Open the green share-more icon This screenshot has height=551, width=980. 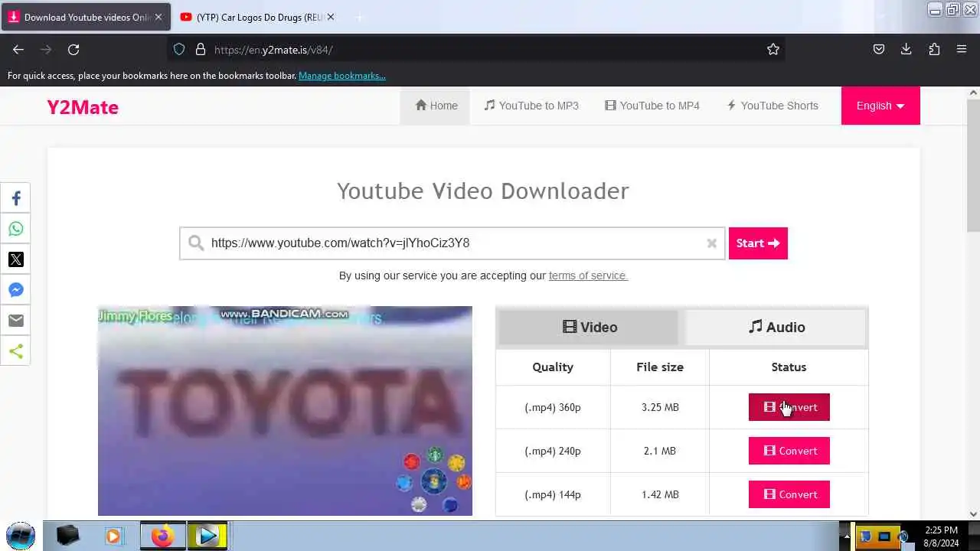tap(15, 351)
